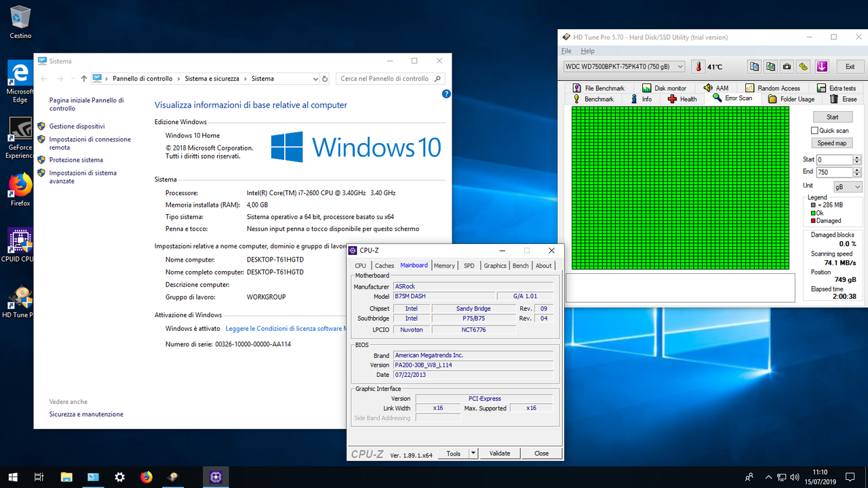
Task: Click the Start button in HD Tune Error Scan
Action: tap(833, 117)
